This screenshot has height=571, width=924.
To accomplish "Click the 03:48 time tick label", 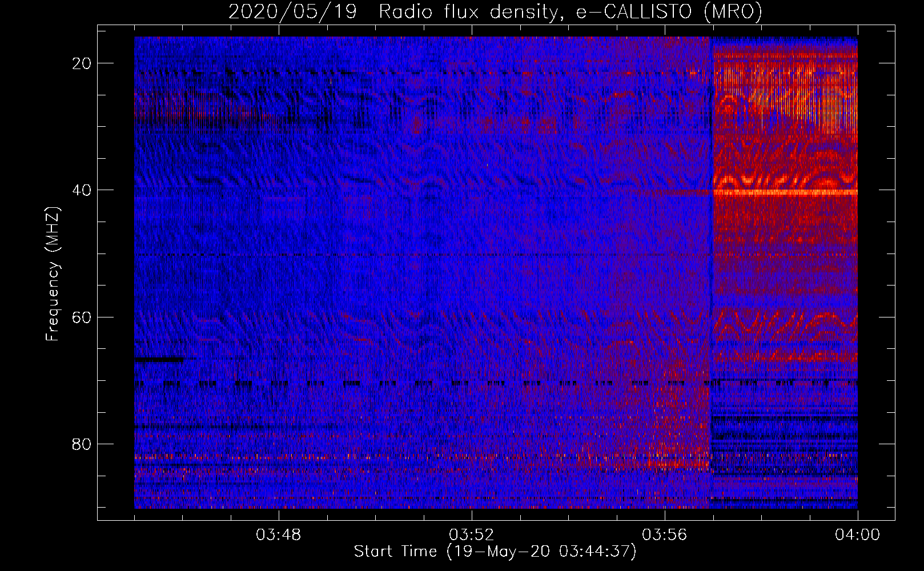I will click(x=279, y=535).
